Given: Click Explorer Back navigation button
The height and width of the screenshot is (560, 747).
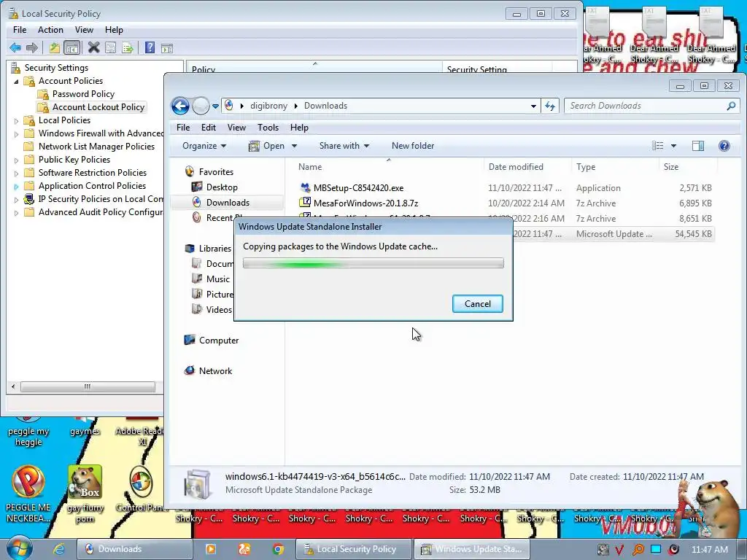Looking at the screenshot, I should [x=181, y=106].
